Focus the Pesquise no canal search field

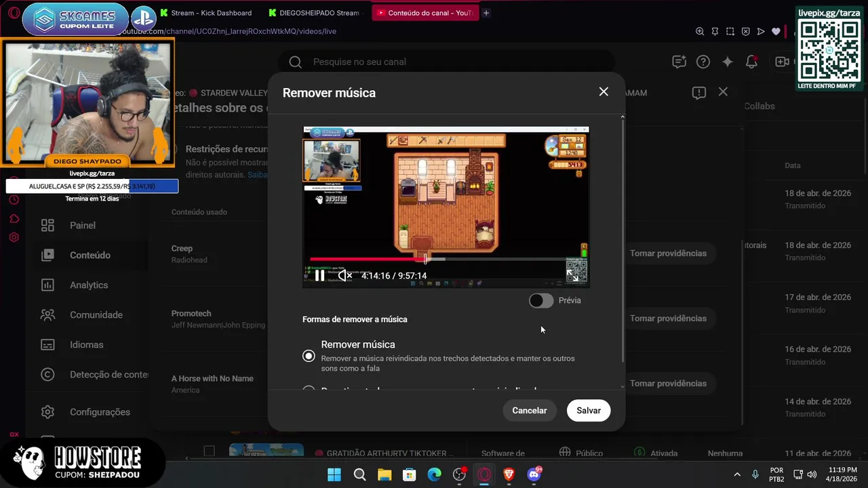coord(448,62)
